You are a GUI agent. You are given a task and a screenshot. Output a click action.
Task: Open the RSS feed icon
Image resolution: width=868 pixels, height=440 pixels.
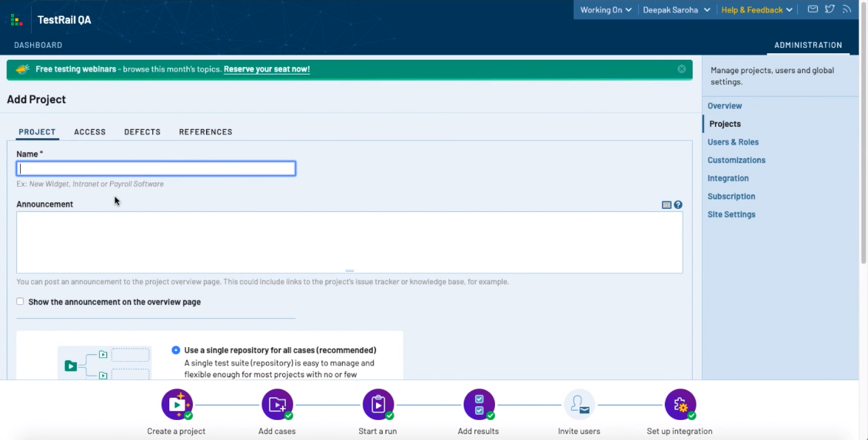point(847,10)
